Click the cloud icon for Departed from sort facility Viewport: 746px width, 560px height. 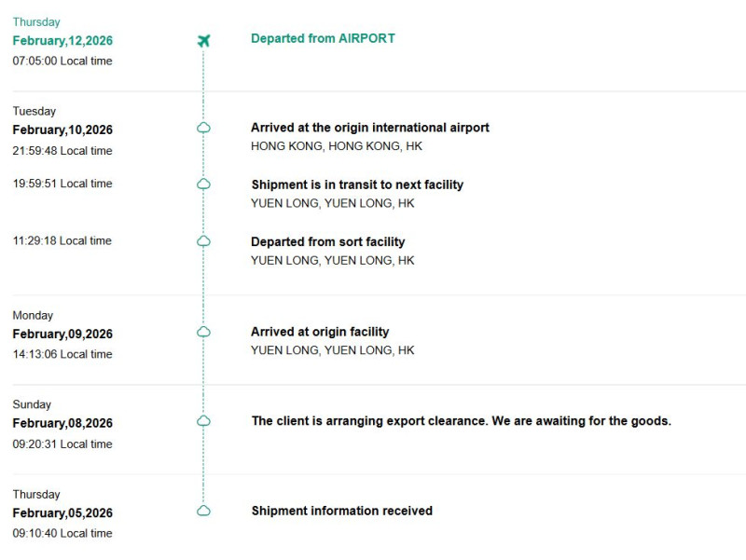point(203,241)
